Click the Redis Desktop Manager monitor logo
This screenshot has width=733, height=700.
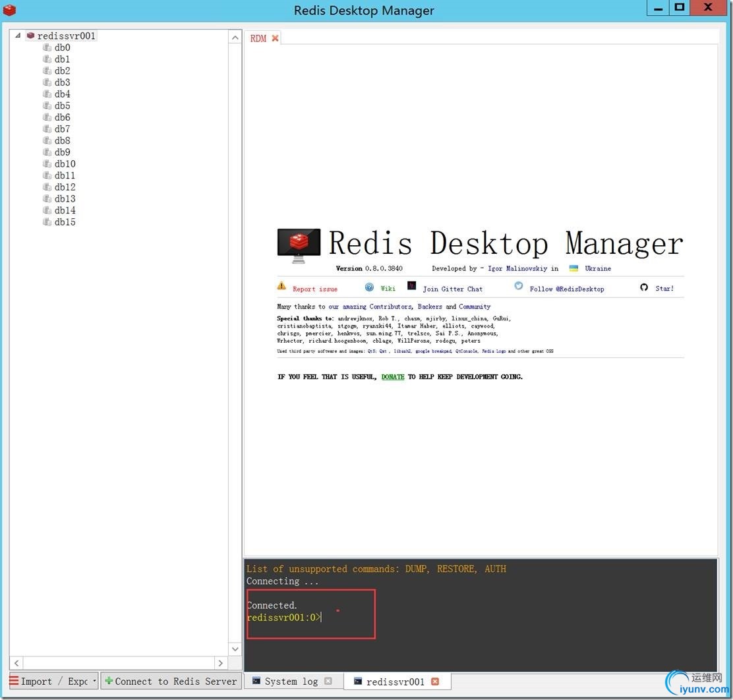[299, 246]
